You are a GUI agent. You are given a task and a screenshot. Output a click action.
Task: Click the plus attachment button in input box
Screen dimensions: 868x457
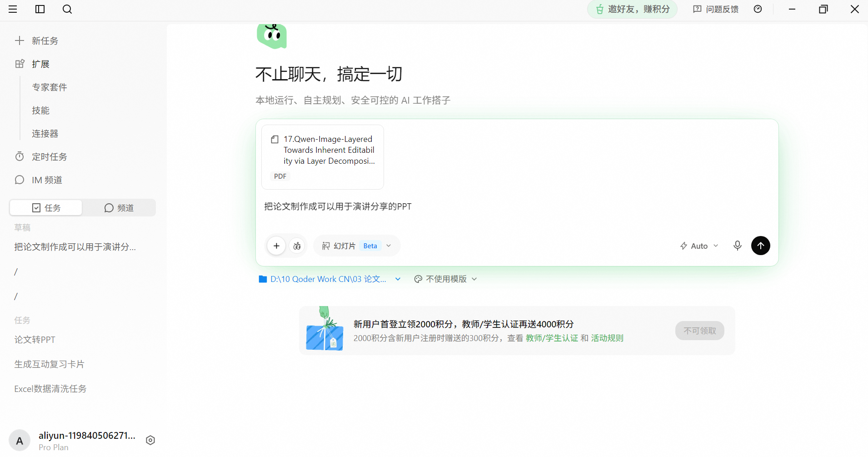[x=276, y=246]
